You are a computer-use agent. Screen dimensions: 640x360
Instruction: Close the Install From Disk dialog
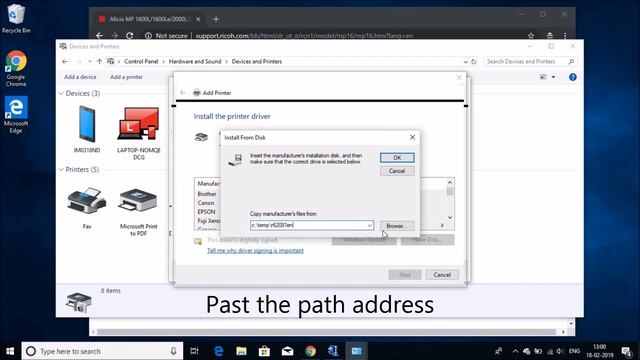pyautogui.click(x=412, y=138)
